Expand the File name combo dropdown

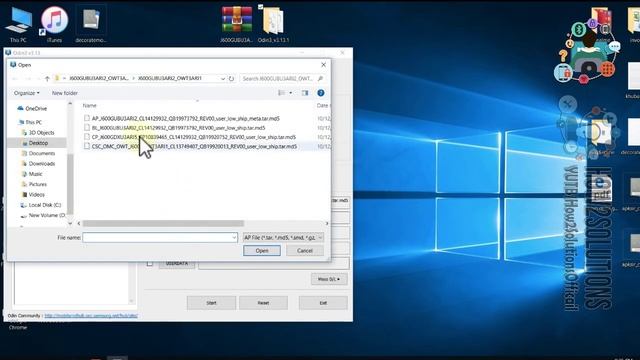(x=234, y=237)
